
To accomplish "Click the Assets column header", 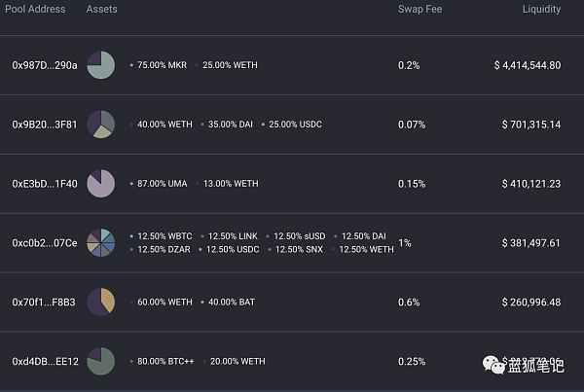I will pyautogui.click(x=101, y=10).
